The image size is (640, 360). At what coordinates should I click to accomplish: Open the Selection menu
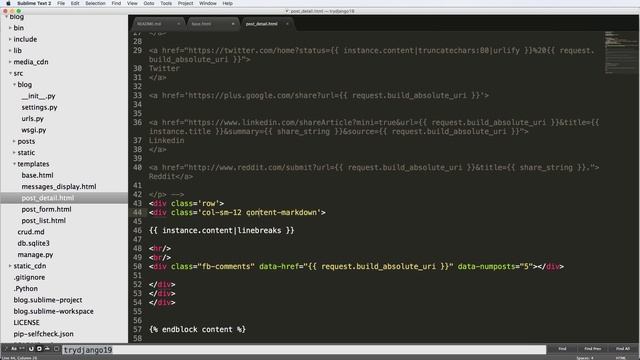tap(95, 3)
